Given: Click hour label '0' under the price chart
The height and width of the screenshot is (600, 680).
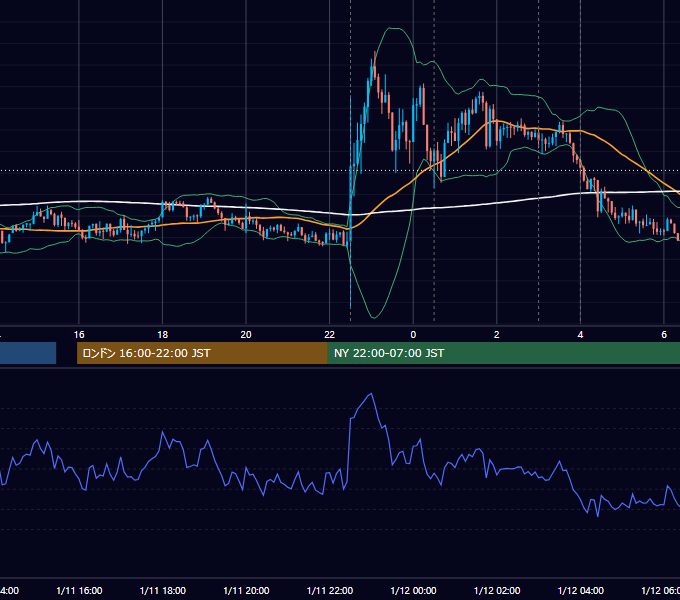Looking at the screenshot, I should pos(413,335).
